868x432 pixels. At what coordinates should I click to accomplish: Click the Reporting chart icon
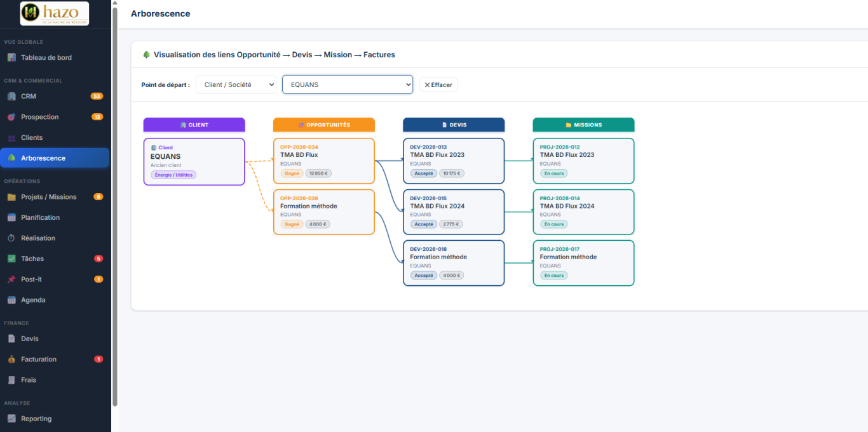pyautogui.click(x=11, y=419)
